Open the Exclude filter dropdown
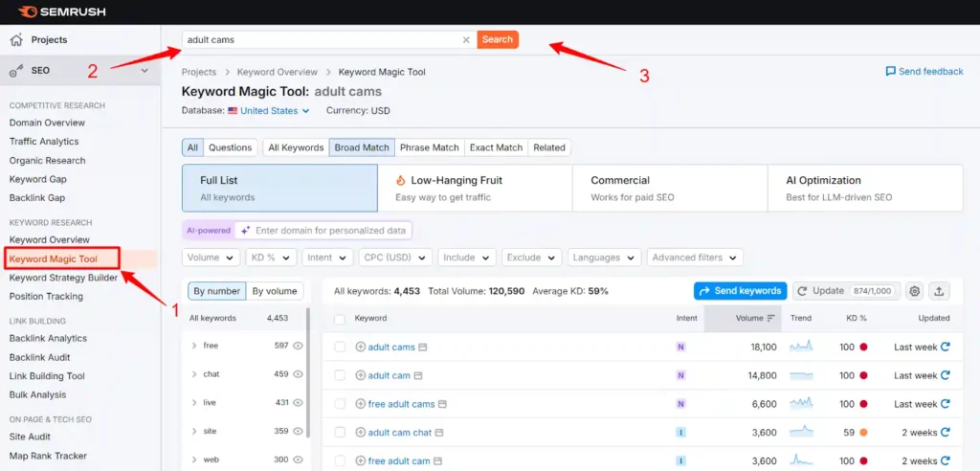980x471 pixels. pos(530,258)
